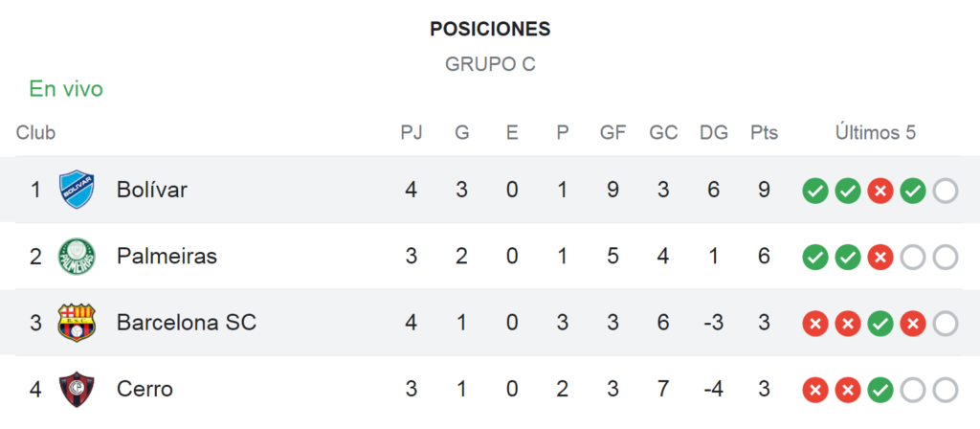This screenshot has width=980, height=429.
Task: Click Bolívar's first green win icon
Action: 815,191
